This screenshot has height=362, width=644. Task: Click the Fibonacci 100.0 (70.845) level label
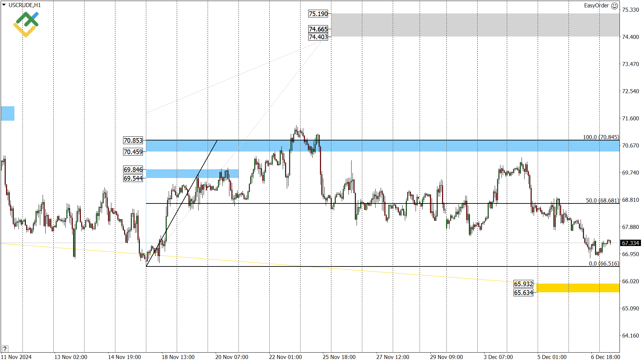[601, 137]
